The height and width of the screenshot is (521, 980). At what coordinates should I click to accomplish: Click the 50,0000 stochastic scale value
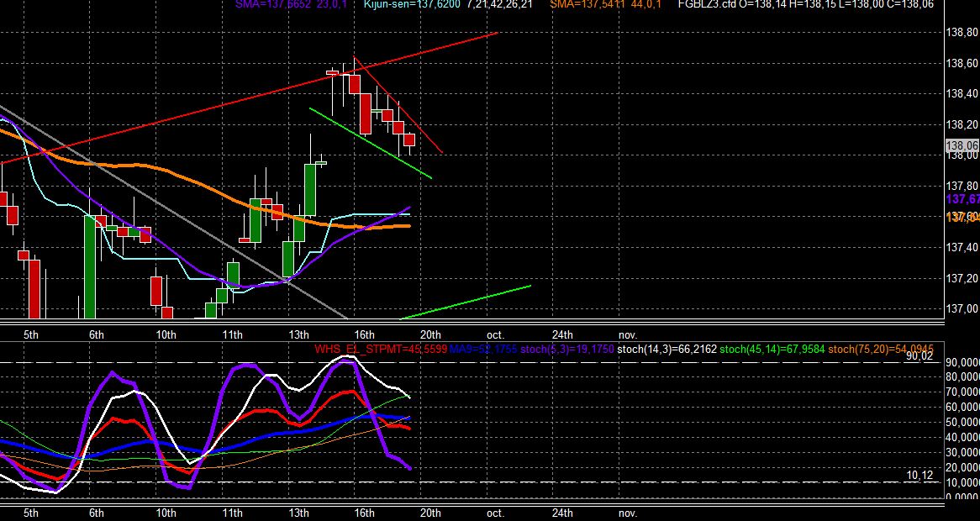pos(963,423)
